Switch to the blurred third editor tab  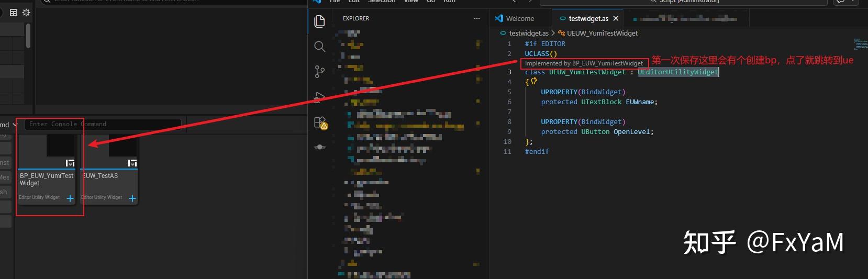[x=686, y=18]
